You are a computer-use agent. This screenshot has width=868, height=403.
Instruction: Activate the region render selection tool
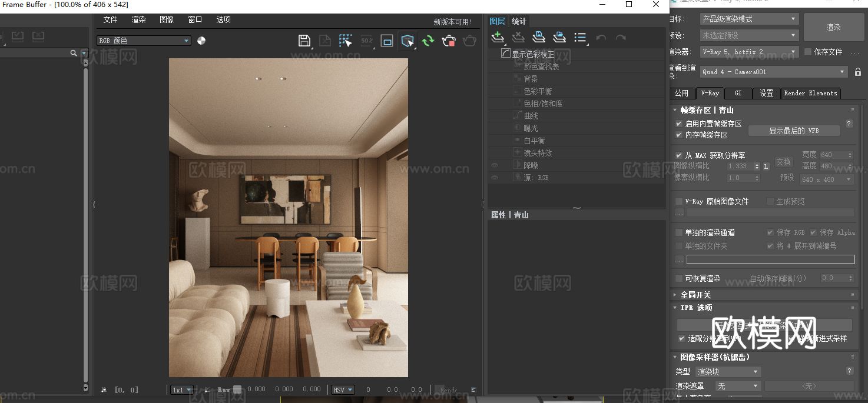(x=345, y=41)
